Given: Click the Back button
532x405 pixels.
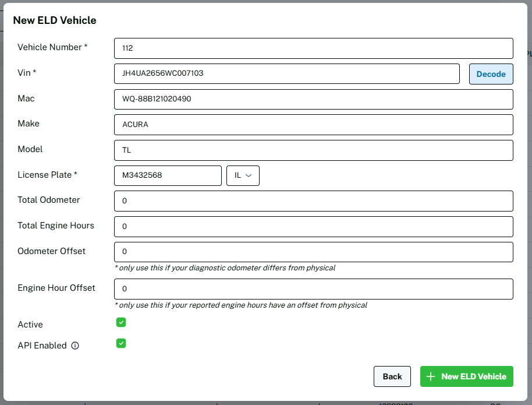Looking at the screenshot, I should click(392, 376).
